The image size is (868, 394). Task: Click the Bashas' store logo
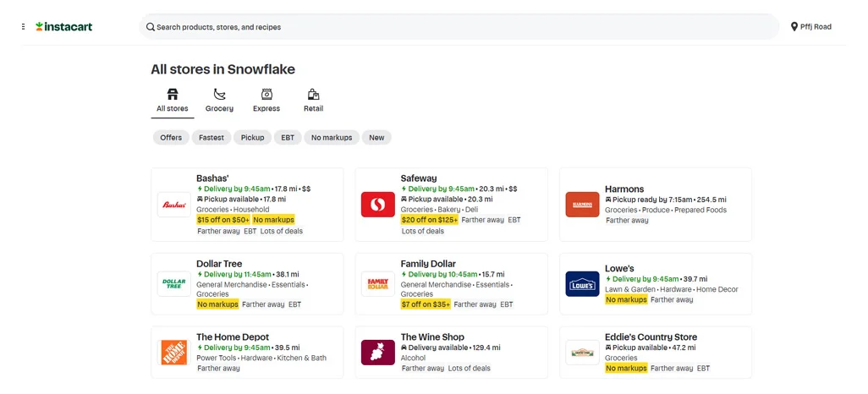pyautogui.click(x=173, y=205)
